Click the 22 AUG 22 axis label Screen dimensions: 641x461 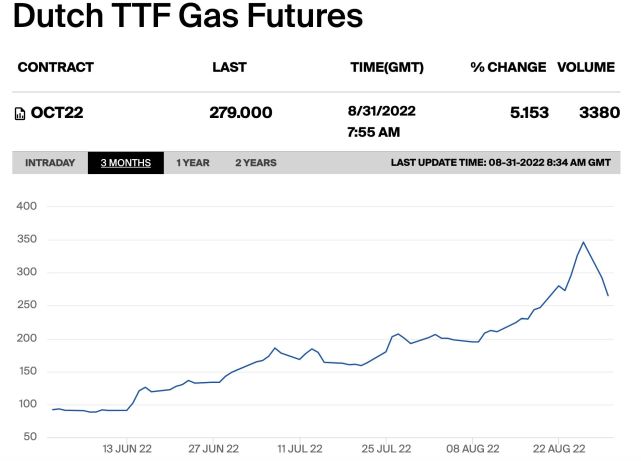pyautogui.click(x=556, y=449)
